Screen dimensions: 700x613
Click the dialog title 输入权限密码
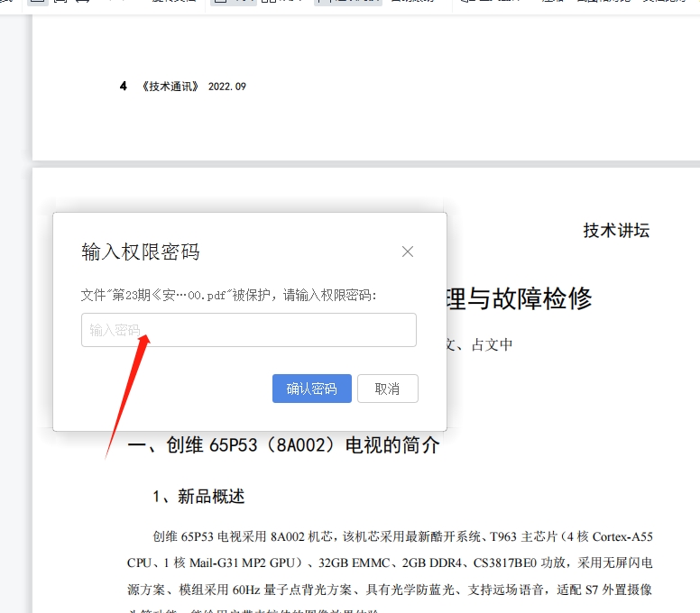point(141,252)
